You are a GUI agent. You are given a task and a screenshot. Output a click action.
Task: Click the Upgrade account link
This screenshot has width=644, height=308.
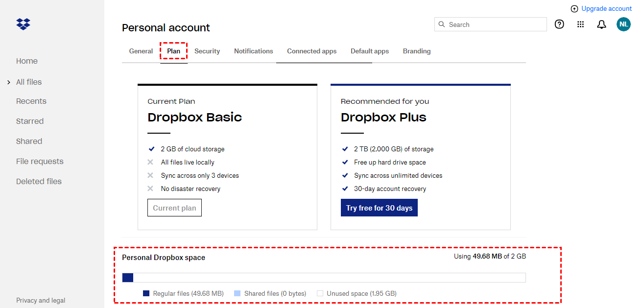(x=607, y=9)
